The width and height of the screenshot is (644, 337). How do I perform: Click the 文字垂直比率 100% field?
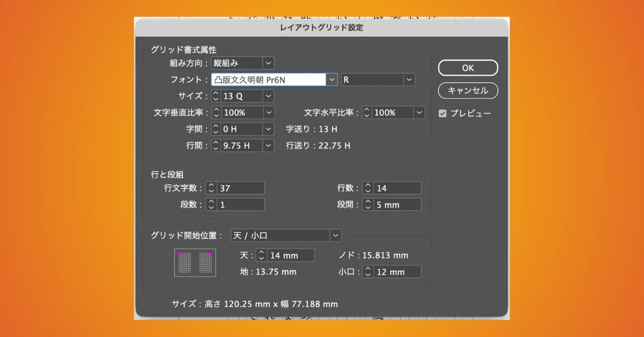coord(241,113)
